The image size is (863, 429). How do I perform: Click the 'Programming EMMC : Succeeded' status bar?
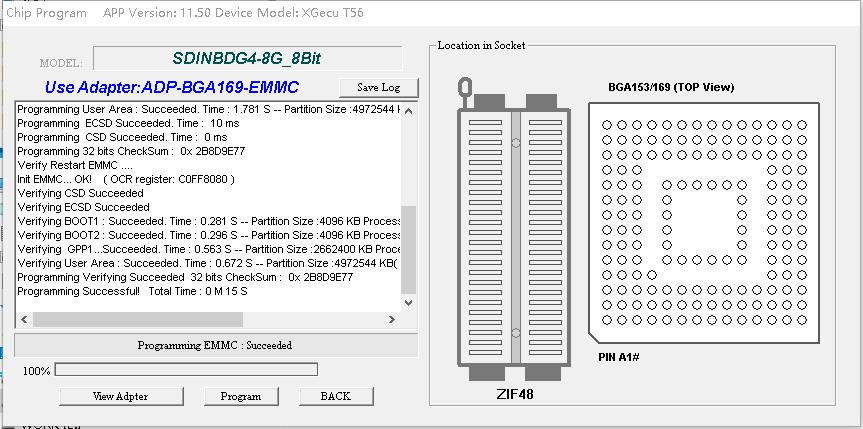pyautogui.click(x=215, y=345)
